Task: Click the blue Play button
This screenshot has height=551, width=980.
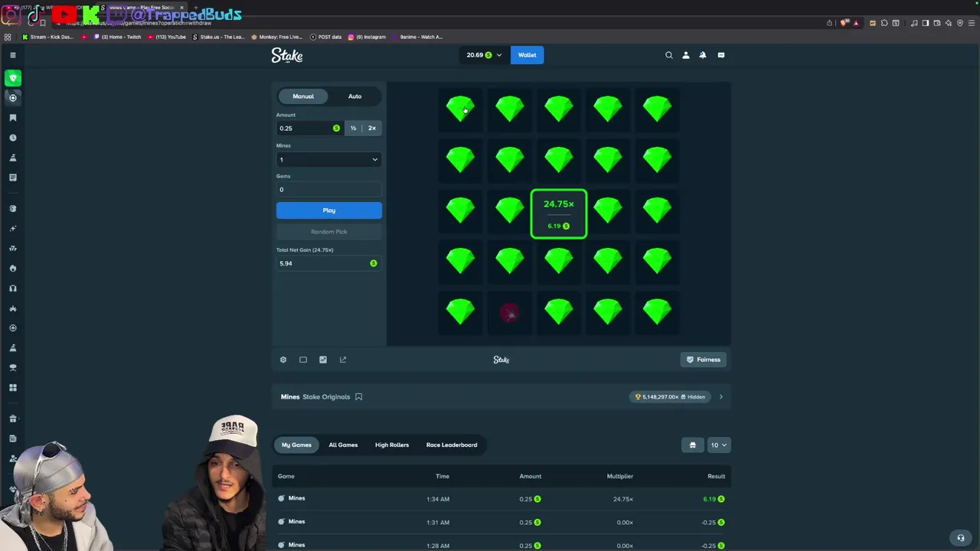Action: pos(329,210)
